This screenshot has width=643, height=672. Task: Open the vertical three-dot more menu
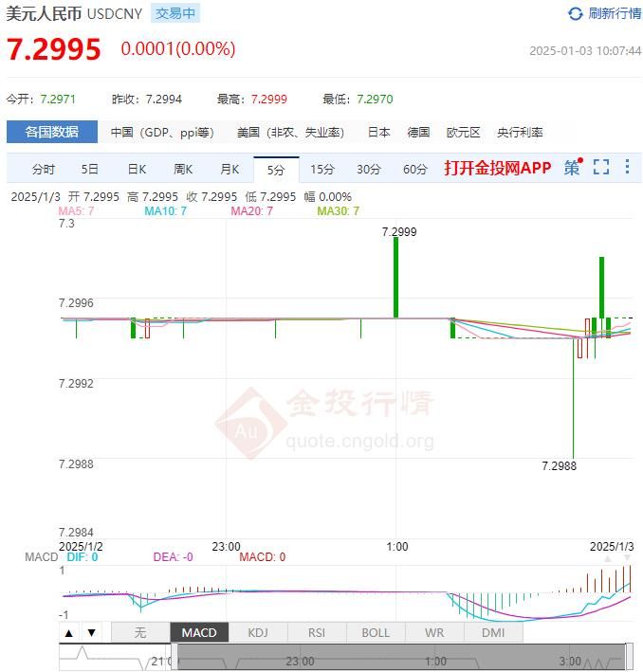pyautogui.click(x=627, y=167)
